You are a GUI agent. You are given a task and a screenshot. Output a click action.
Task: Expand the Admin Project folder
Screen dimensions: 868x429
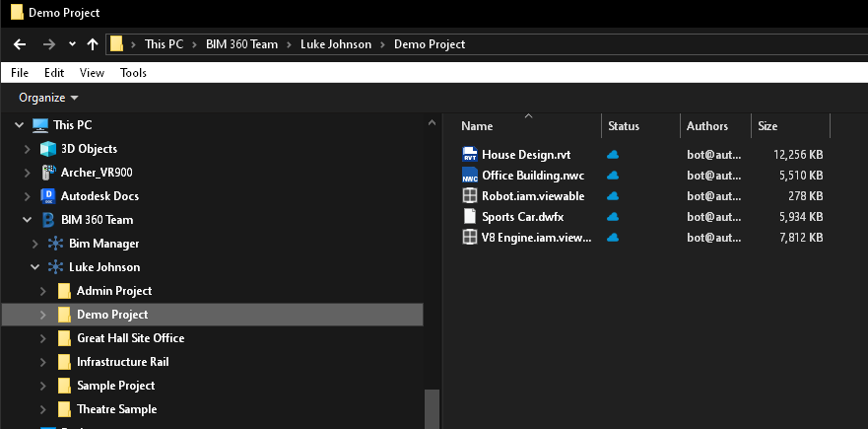[x=43, y=291]
